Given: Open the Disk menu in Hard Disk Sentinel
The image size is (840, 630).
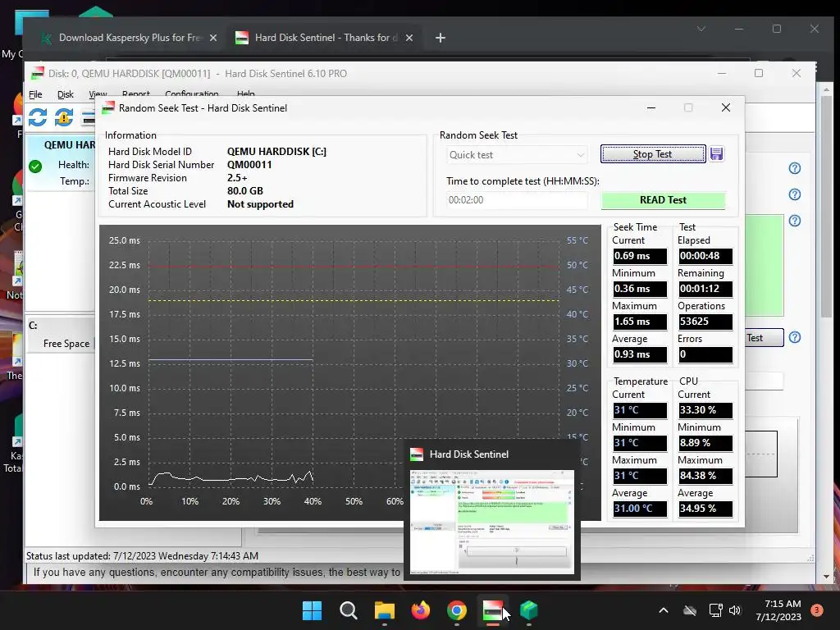Looking at the screenshot, I should coord(66,94).
